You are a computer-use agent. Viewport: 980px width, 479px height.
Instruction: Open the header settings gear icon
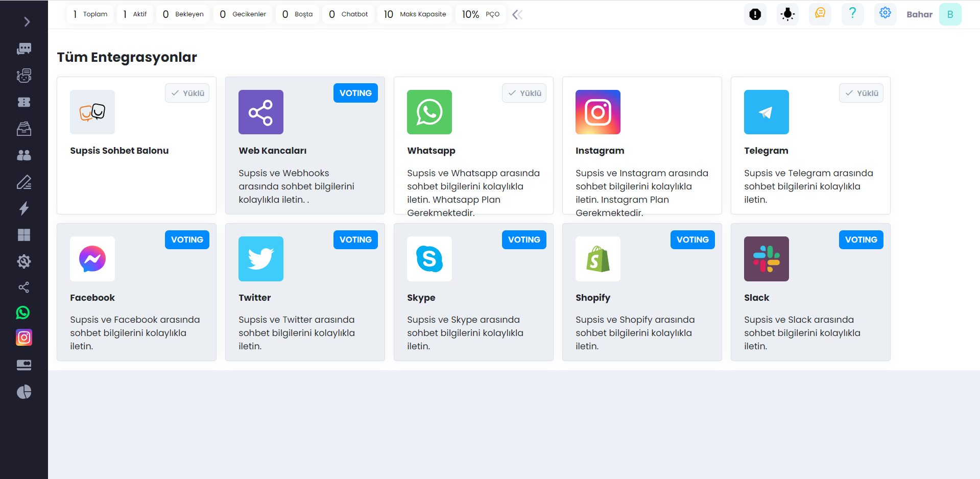click(x=885, y=14)
